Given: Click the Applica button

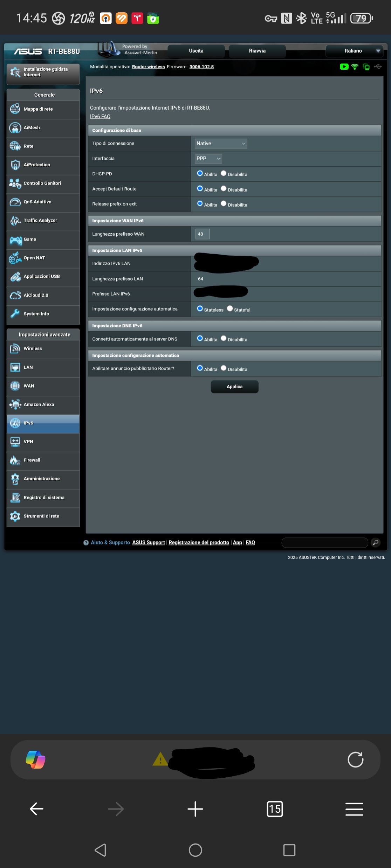Looking at the screenshot, I should click(234, 387).
